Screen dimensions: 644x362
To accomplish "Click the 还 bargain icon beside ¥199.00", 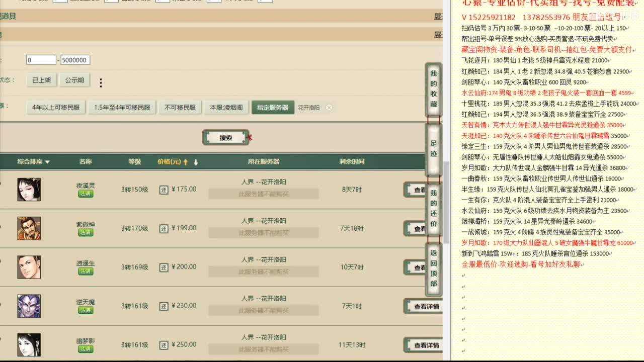I will (x=165, y=228).
